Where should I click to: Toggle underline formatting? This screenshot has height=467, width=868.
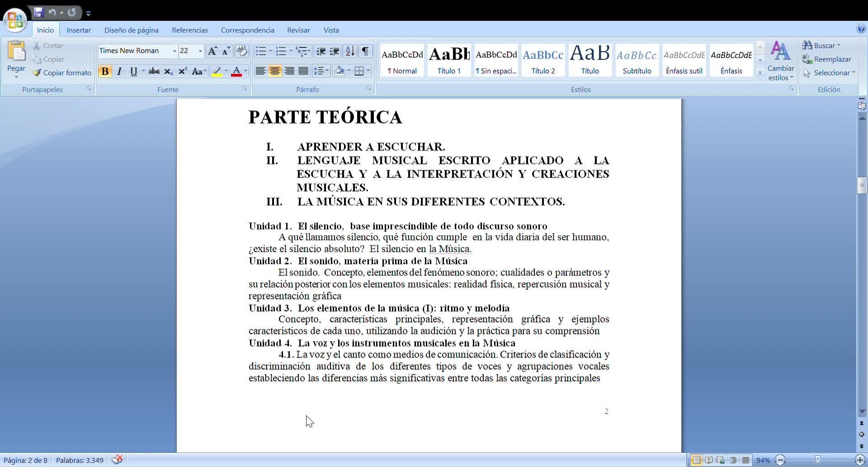click(133, 71)
